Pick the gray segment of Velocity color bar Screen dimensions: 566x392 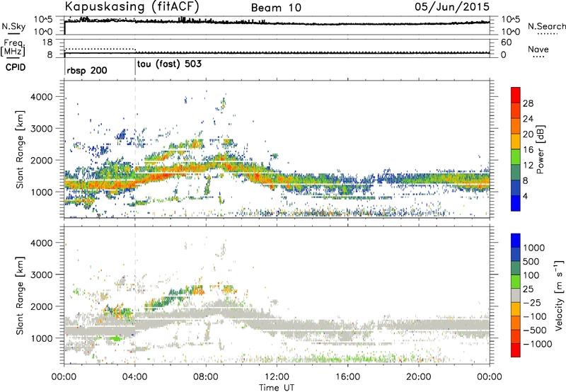(516, 295)
